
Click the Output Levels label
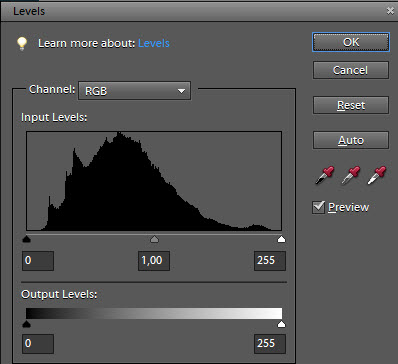(x=59, y=295)
